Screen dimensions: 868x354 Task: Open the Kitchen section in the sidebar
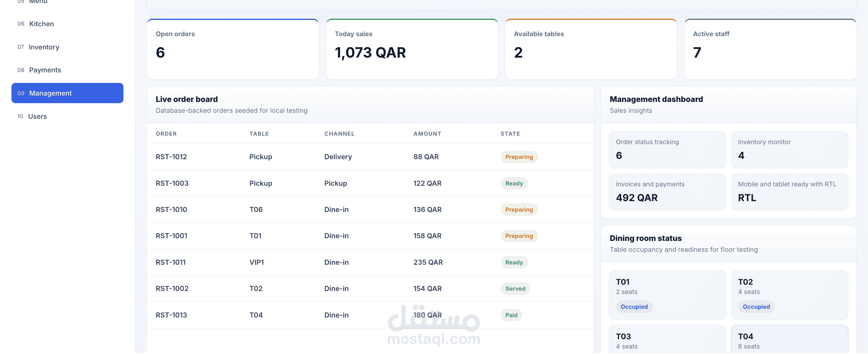pyautogui.click(x=67, y=24)
